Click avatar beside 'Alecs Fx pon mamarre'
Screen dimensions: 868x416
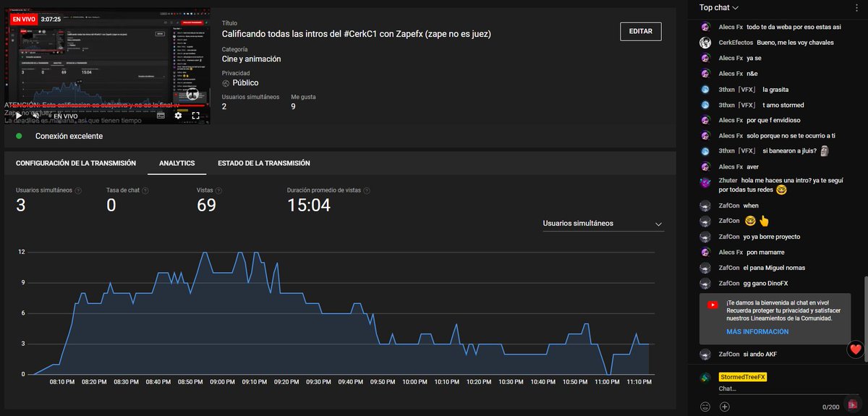[x=705, y=252]
